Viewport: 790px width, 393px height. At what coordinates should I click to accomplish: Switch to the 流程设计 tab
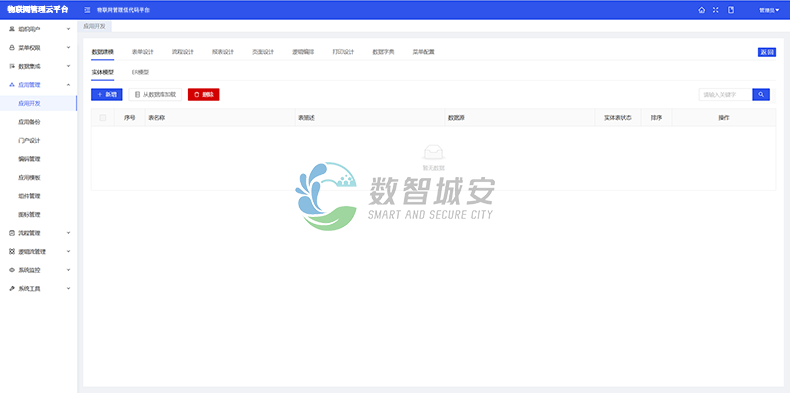point(182,52)
